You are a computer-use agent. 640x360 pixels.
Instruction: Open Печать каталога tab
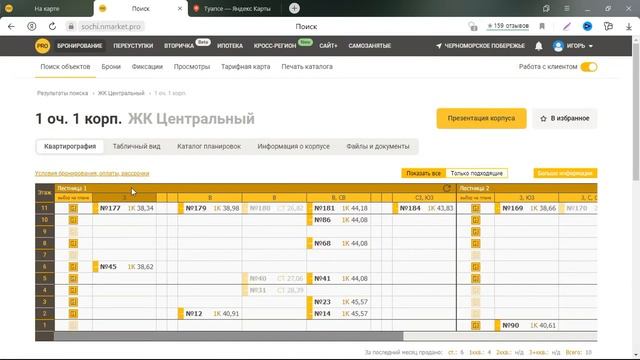tap(307, 67)
